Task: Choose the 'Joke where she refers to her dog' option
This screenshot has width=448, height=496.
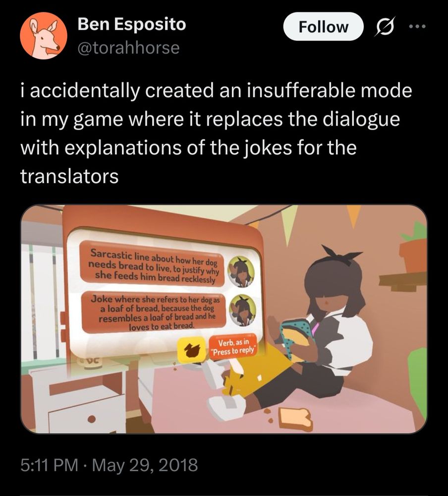Action: pyautogui.click(x=154, y=312)
